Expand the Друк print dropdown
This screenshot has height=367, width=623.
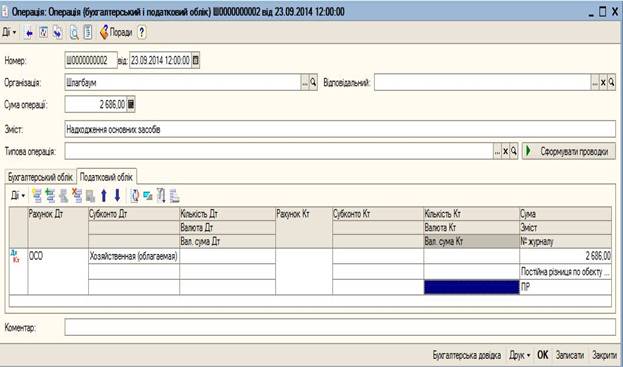click(520, 355)
